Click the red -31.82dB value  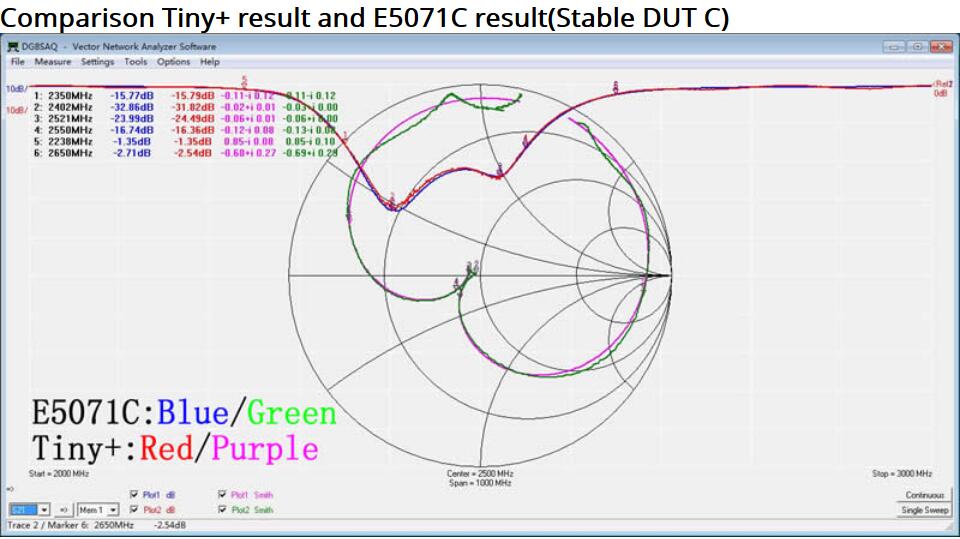pyautogui.click(x=193, y=107)
